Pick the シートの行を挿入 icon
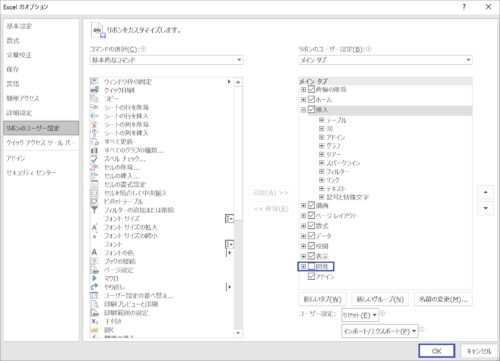The height and width of the screenshot is (361, 500). point(95,116)
